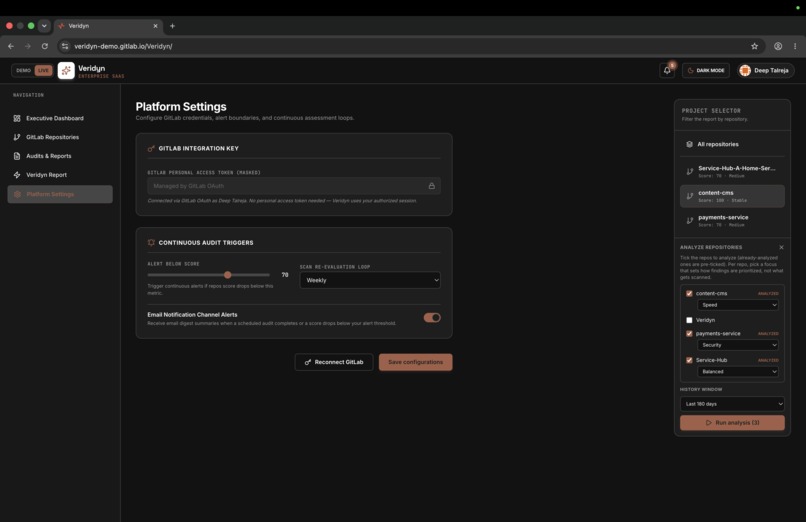
Task: Check the Veridyn repository checkbox
Action: [x=689, y=320]
